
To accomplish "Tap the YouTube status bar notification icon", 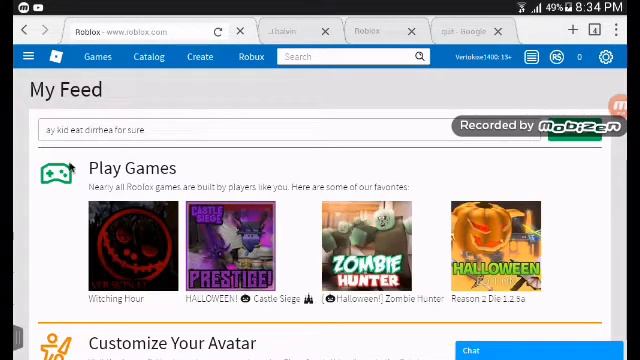I will tap(38, 7).
